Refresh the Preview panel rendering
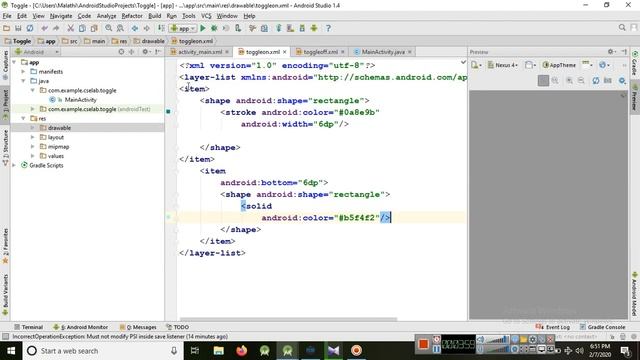This screenshot has width=640, height=360. 596,80
